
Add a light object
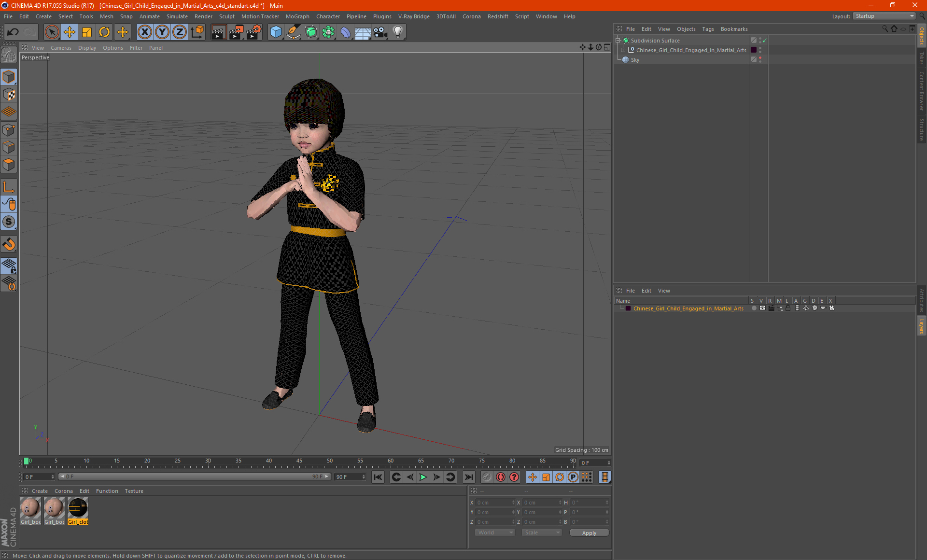(398, 32)
